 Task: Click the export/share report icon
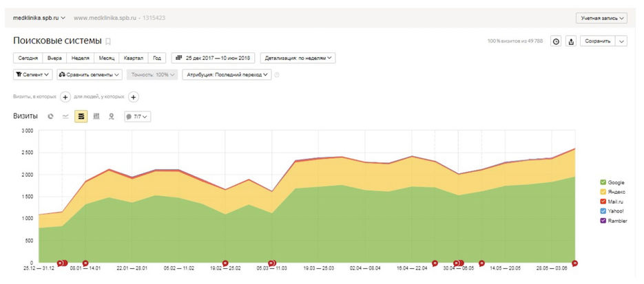pyautogui.click(x=571, y=41)
